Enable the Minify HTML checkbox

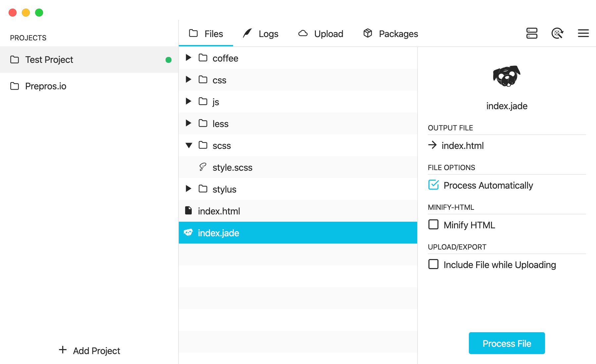click(433, 225)
